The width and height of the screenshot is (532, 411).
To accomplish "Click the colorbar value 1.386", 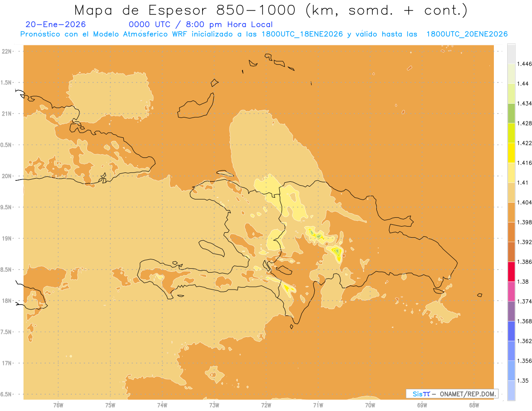I will pyautogui.click(x=525, y=262).
